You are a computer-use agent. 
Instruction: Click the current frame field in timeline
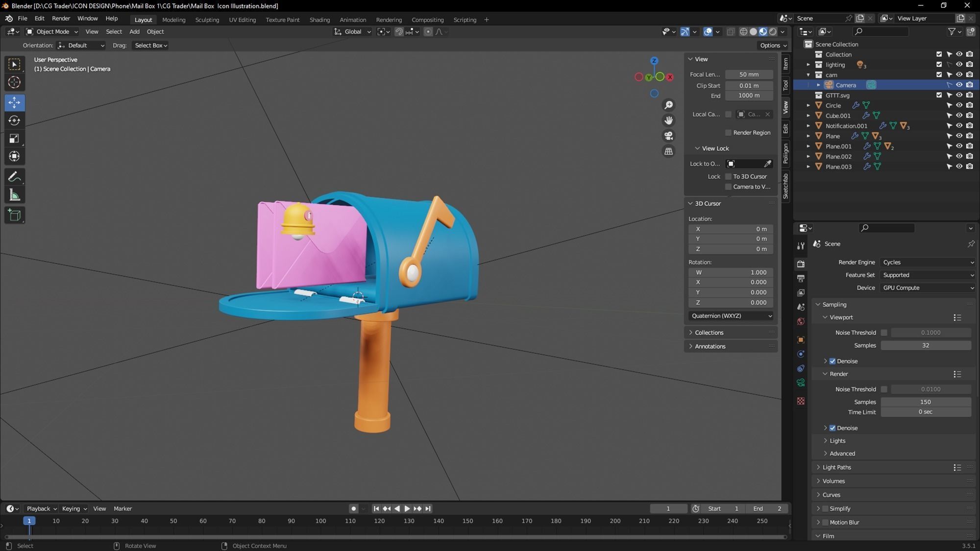[668, 509]
